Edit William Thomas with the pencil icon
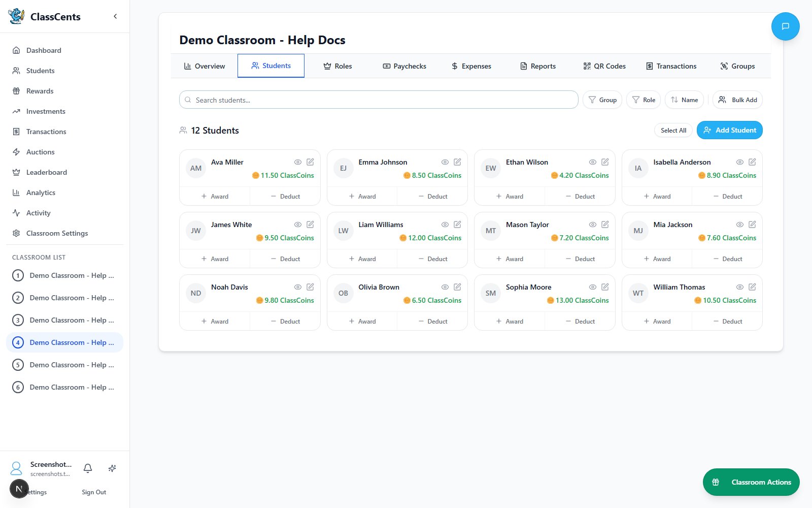 point(752,287)
